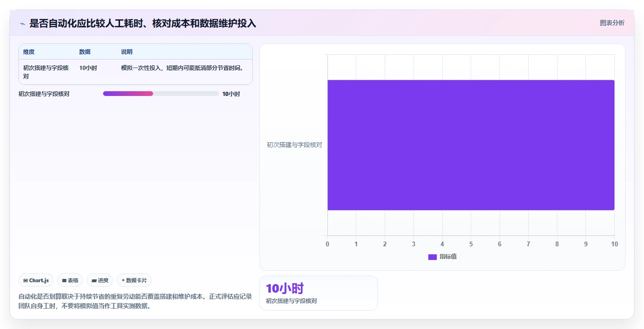644x329 pixels.
Task: Click the x-axis tick label 10
Action: [x=614, y=244]
